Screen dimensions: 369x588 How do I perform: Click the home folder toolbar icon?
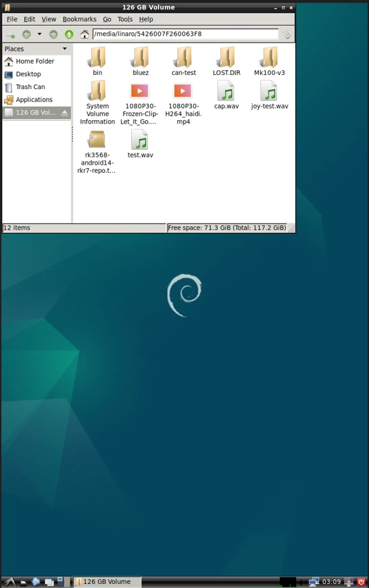[84, 34]
